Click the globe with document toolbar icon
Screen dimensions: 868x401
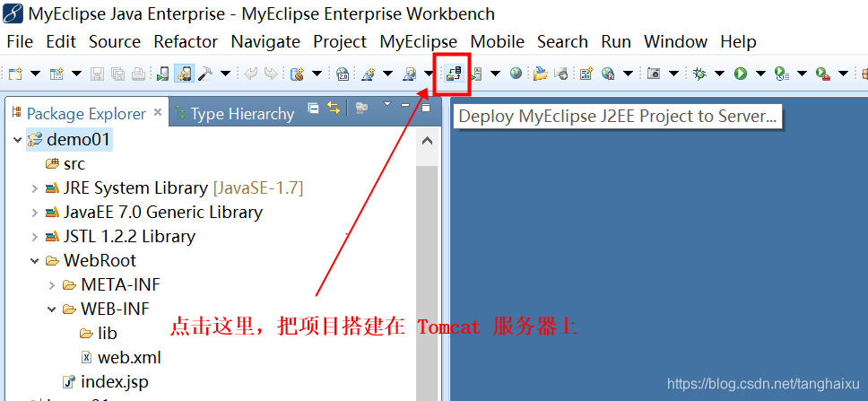(608, 73)
